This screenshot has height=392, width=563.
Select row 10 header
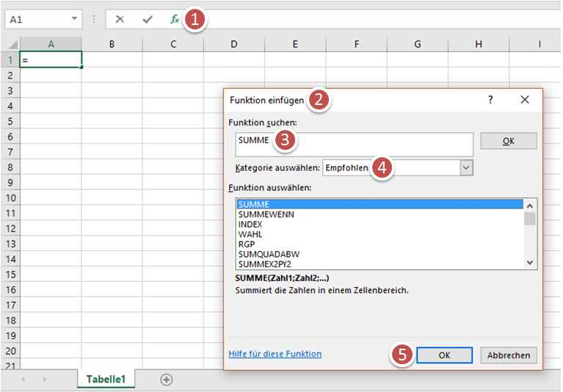(10, 197)
